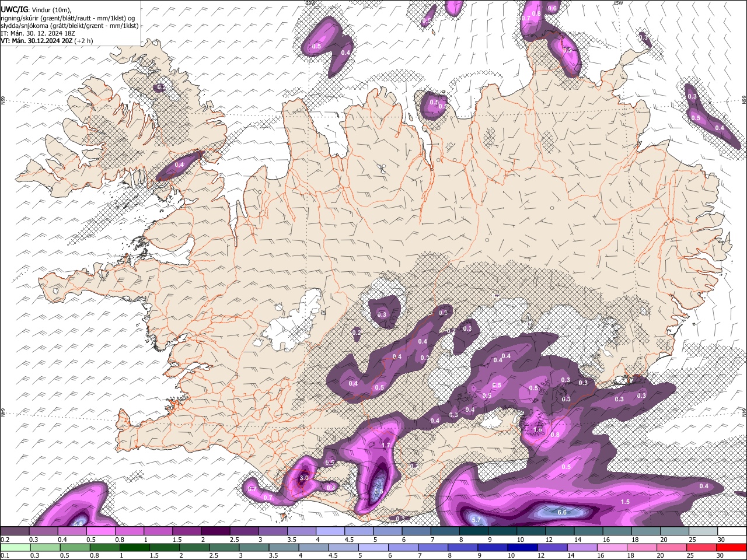Select the bright red last swatch of the rain scale
The height and width of the screenshot is (560, 747).
point(732,547)
